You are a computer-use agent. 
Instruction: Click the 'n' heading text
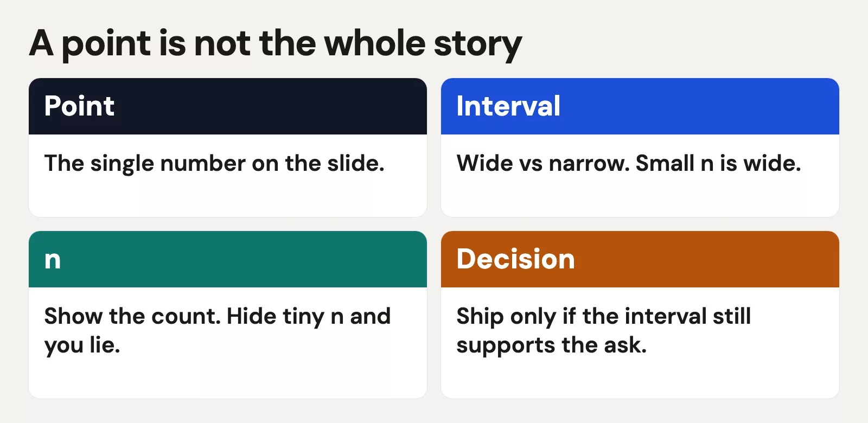[x=53, y=261]
